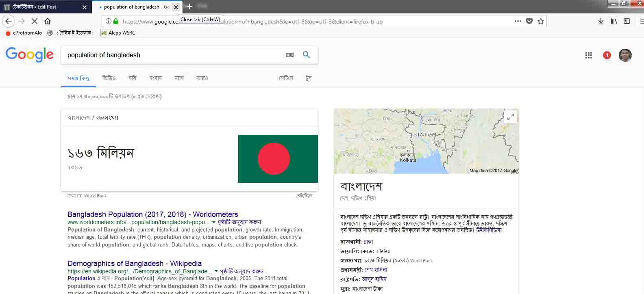Expand the Bangladesh map to full size

point(511,117)
